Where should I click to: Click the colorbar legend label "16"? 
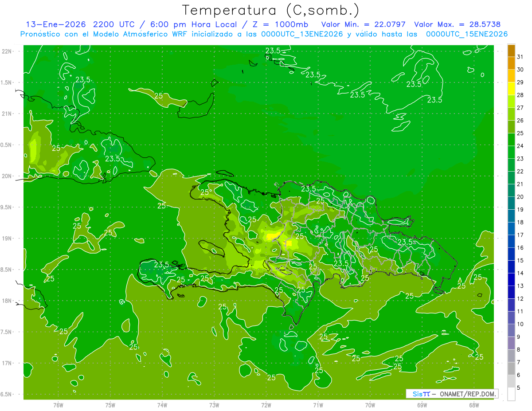tap(520, 248)
